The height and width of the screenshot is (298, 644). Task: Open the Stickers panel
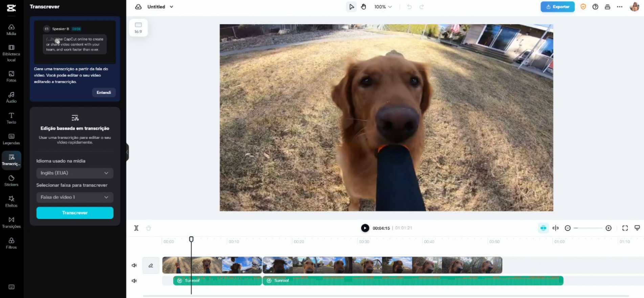point(11,181)
